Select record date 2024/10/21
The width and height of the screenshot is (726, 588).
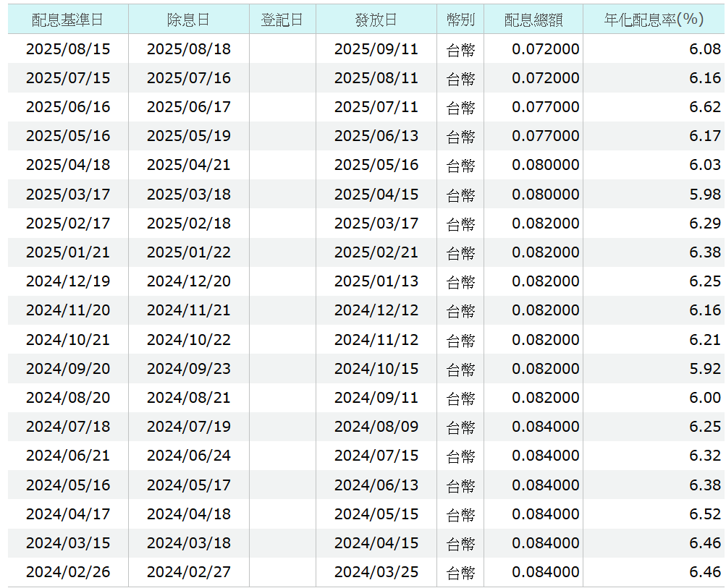(x=68, y=340)
